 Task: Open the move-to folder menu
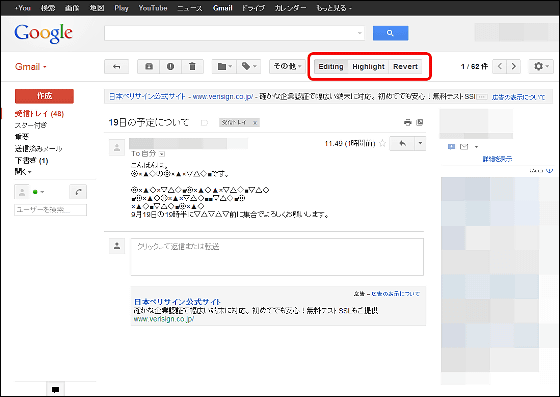(224, 67)
